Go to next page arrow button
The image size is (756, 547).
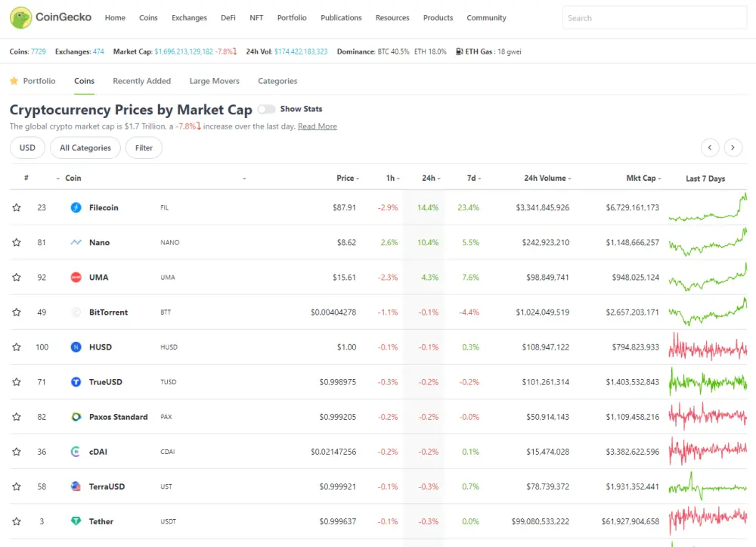pos(733,148)
